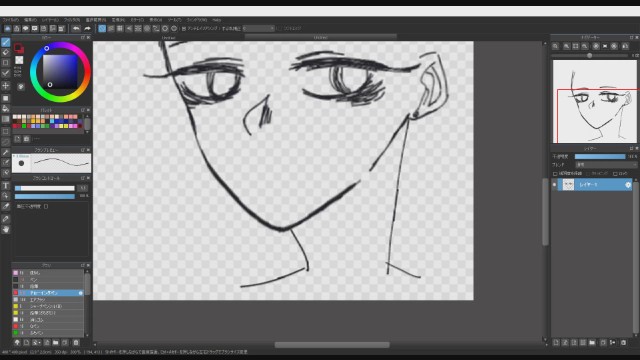The height and width of the screenshot is (360, 640).
Task: Select the Bucket fill tool
Action: (x=6, y=109)
